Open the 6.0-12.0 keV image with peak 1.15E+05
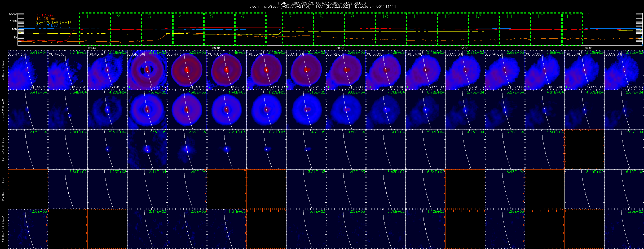Screen dimensions: 644x249 [x=306, y=110]
